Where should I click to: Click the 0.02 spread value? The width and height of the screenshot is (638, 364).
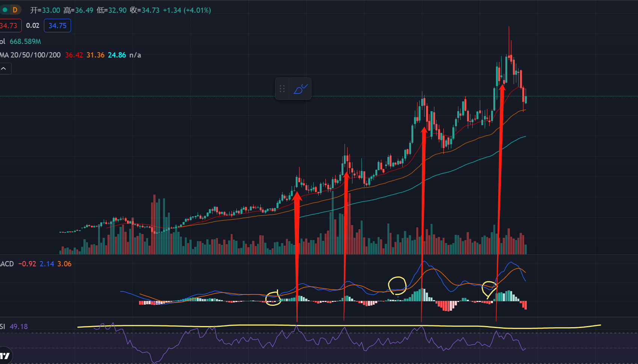pos(33,26)
